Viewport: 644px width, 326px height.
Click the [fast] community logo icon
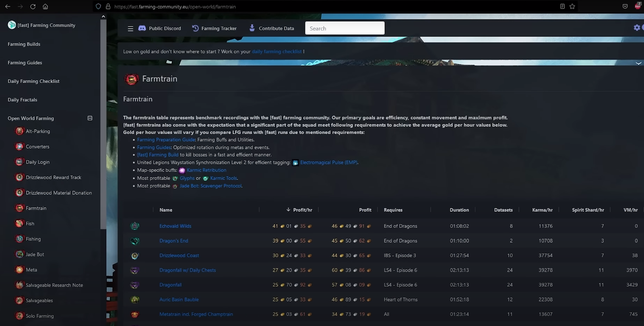[x=12, y=25]
